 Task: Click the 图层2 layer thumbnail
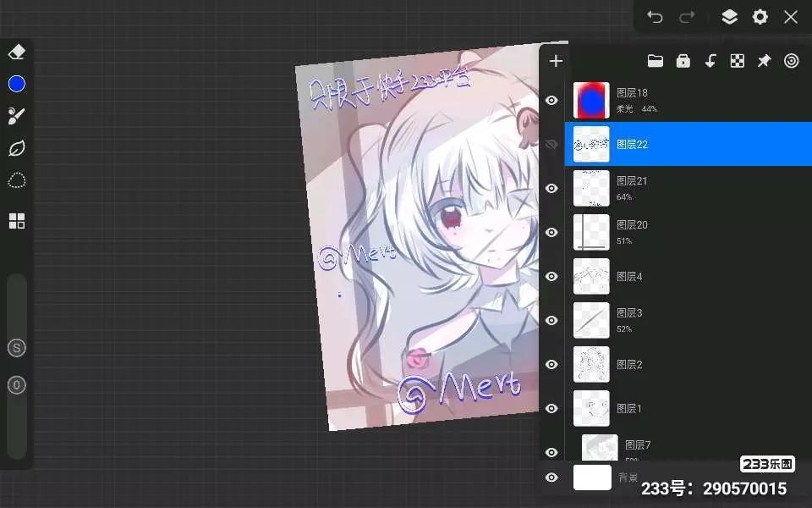point(591,364)
